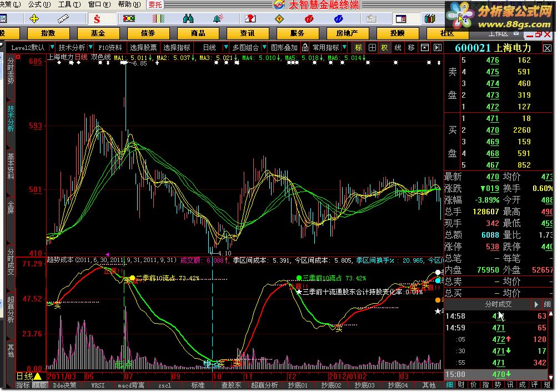Screen dimensions: 557x392
Task: Select the 抄底01 indicator tab
Action: coord(298,385)
